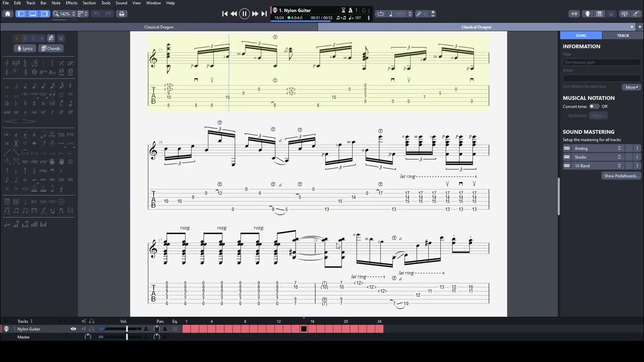Expand the More information dropdown
The width and height of the screenshot is (644, 362).
pos(631,87)
